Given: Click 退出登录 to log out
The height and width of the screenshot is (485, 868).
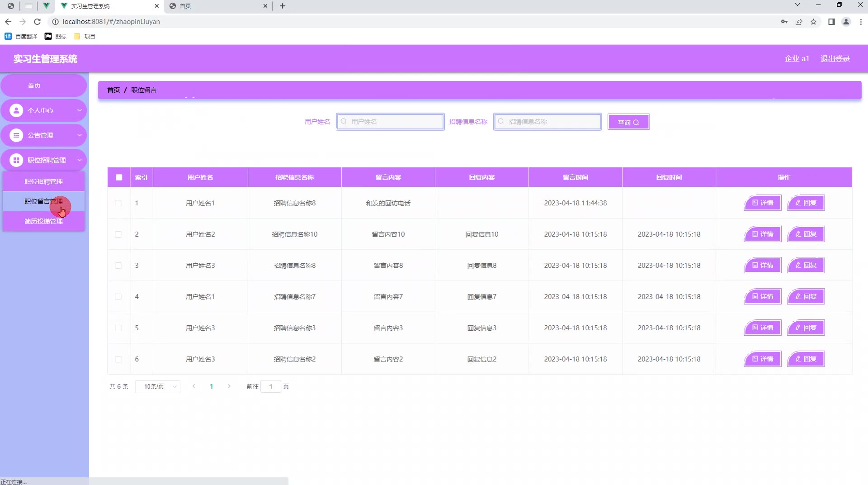Looking at the screenshot, I should [835, 59].
